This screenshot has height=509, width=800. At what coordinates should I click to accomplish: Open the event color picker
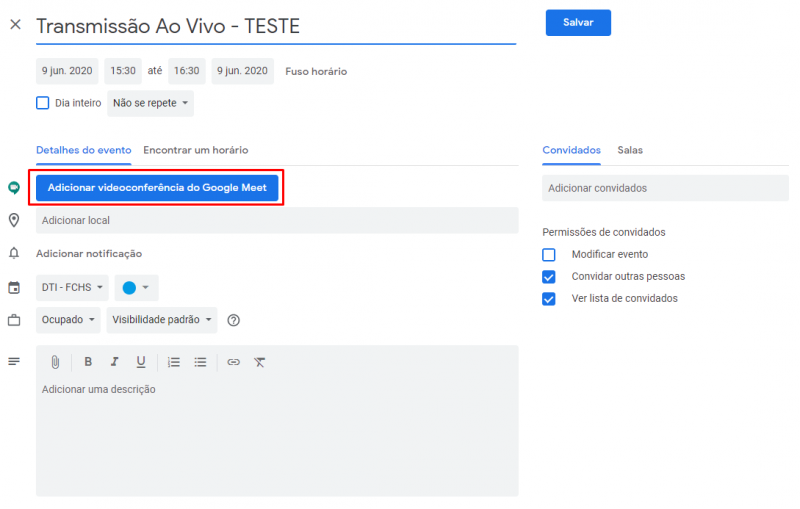click(136, 288)
